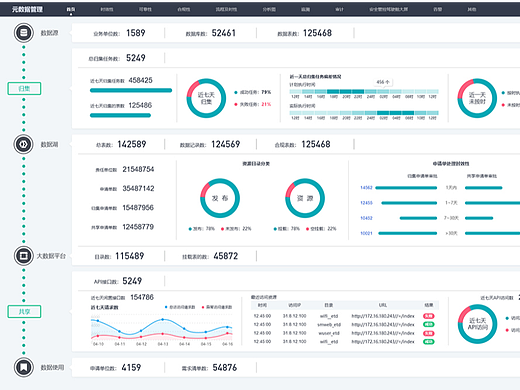
Task: Click the 发布 donut chart
Action: [220, 198]
